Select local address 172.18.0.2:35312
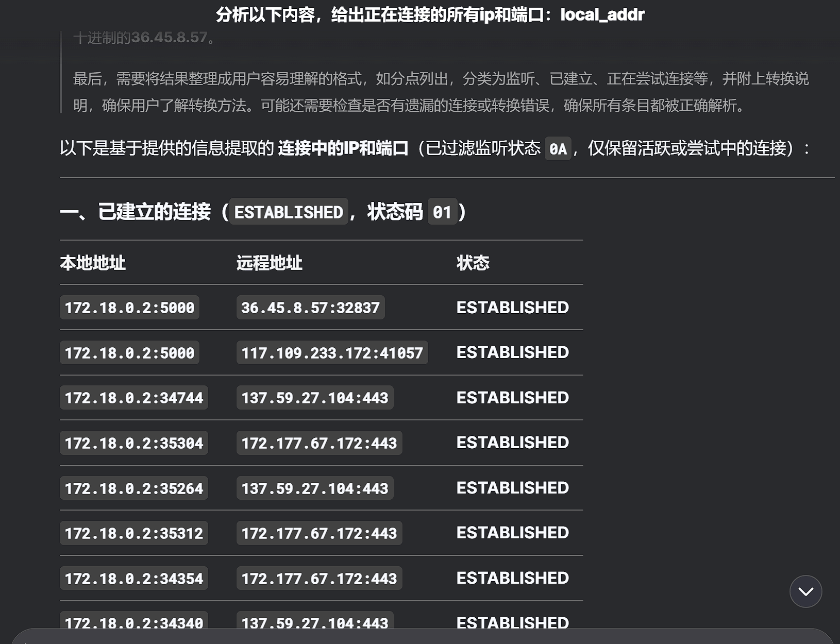The image size is (840, 644). [134, 533]
